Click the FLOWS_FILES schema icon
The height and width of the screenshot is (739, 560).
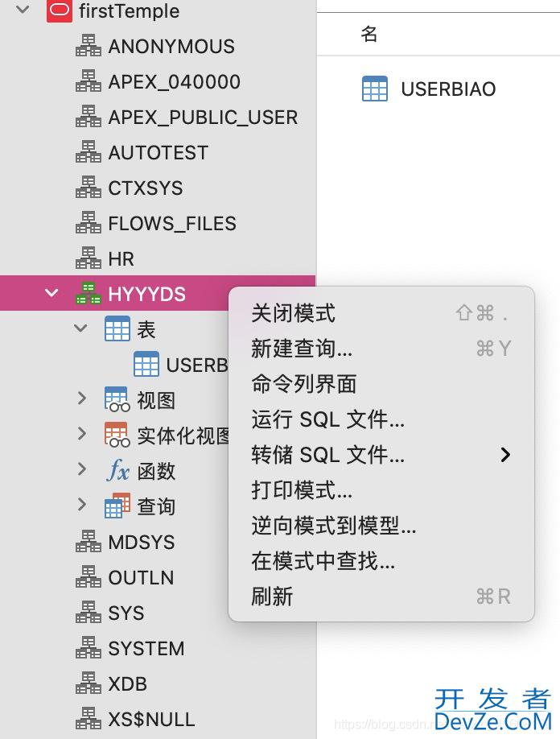point(88,222)
